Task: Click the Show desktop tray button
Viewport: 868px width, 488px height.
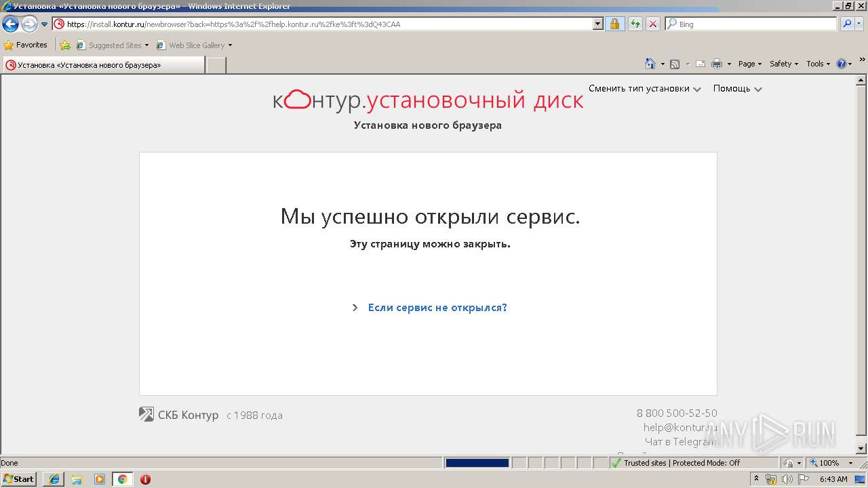Action: tap(861, 479)
